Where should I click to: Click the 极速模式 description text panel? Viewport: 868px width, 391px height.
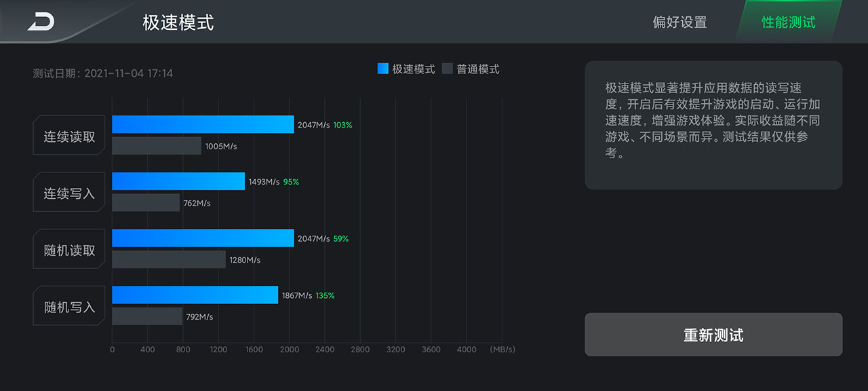pos(713,125)
